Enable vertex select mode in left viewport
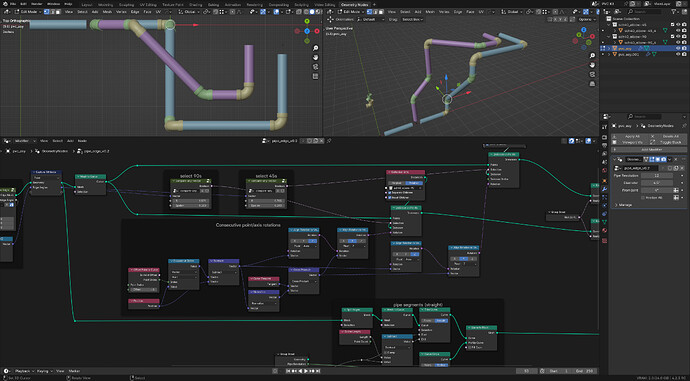Screen dimensions: 690x381 coord(47,12)
